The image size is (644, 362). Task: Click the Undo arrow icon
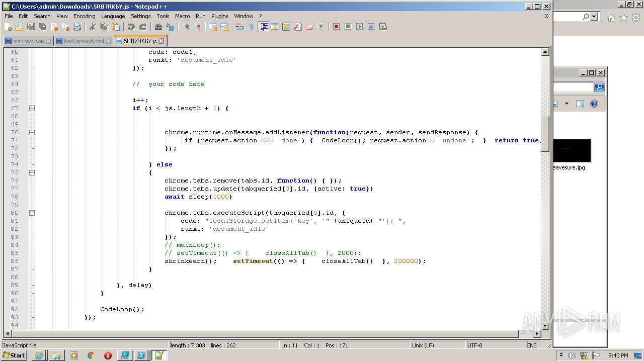click(x=131, y=27)
